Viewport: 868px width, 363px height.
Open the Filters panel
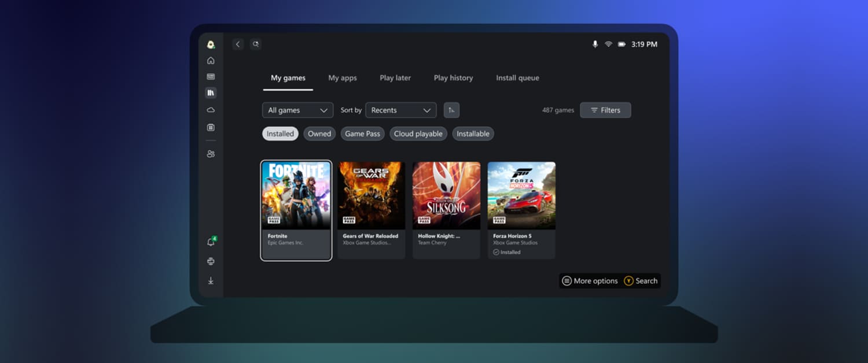coord(605,110)
